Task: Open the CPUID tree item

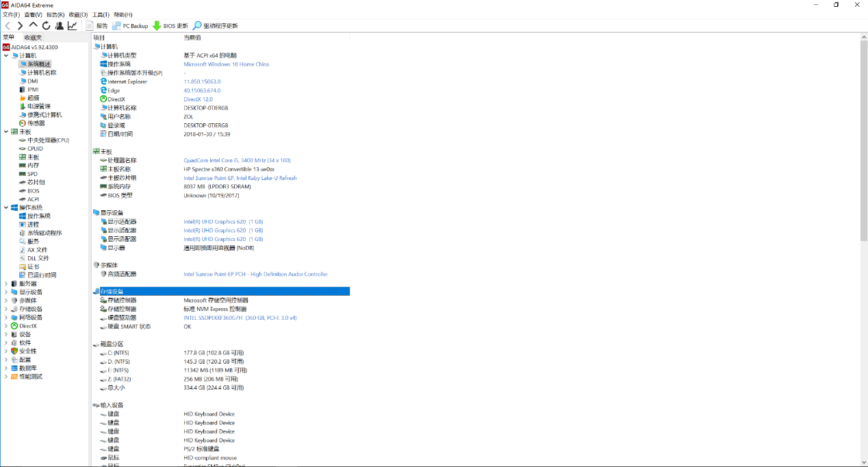Action: point(31,149)
